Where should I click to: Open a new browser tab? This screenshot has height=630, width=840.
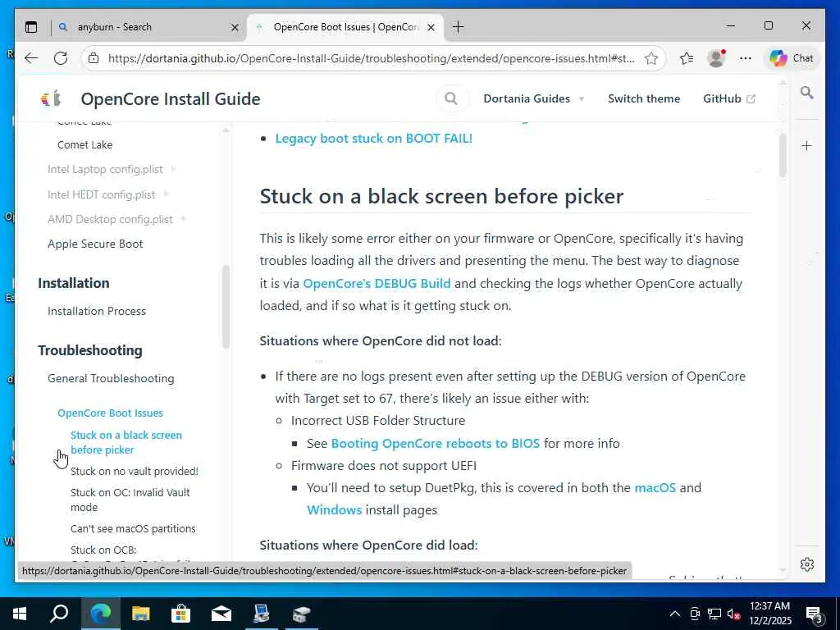(x=458, y=27)
